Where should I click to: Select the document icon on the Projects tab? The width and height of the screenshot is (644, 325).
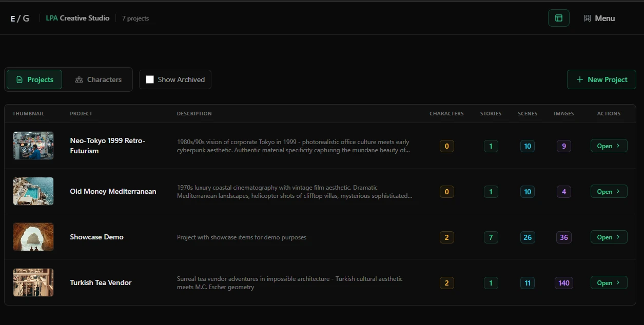(x=18, y=79)
